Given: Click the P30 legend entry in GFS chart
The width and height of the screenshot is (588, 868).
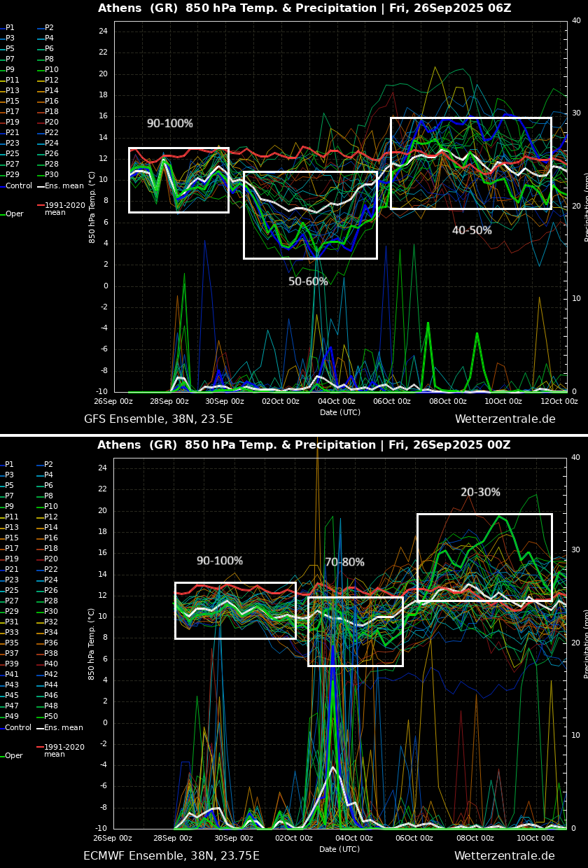Looking at the screenshot, I should 52,175.
